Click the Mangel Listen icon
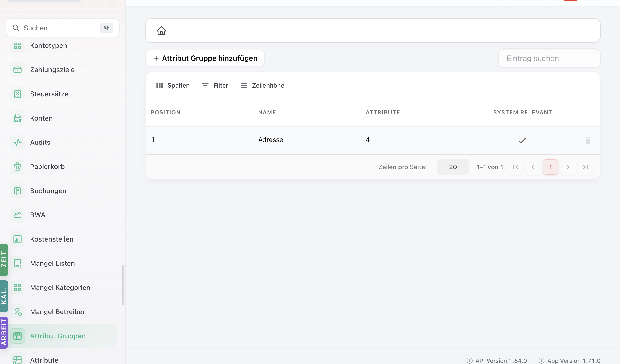 click(x=17, y=263)
